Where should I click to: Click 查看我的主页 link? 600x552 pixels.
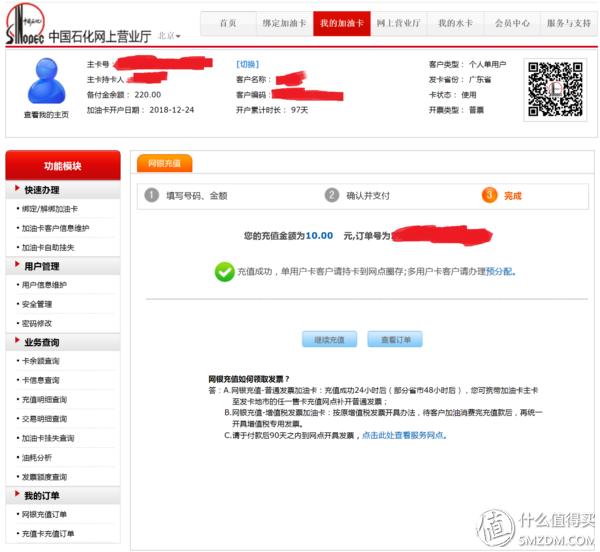click(46, 115)
